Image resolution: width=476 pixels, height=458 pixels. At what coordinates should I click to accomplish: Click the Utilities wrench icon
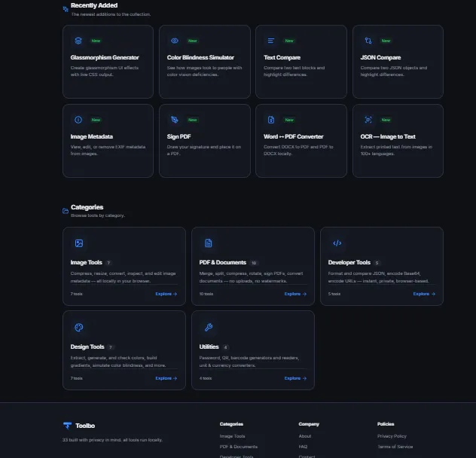coord(209,328)
